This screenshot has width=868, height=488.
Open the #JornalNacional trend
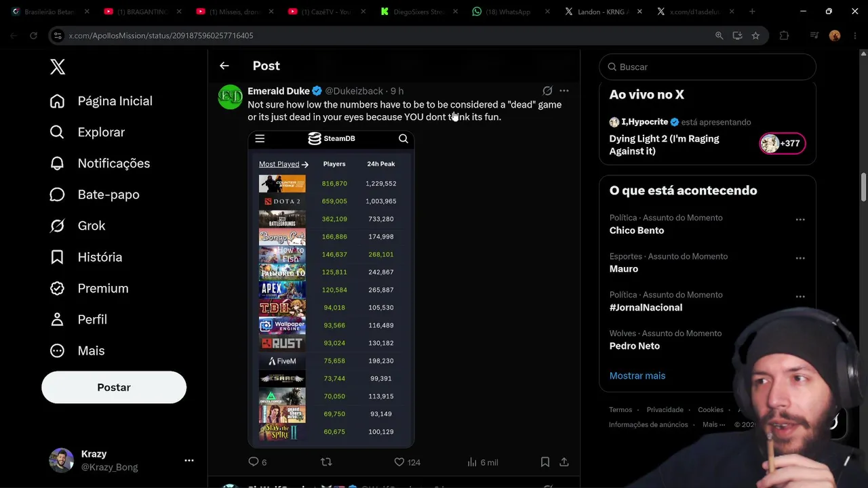646,308
